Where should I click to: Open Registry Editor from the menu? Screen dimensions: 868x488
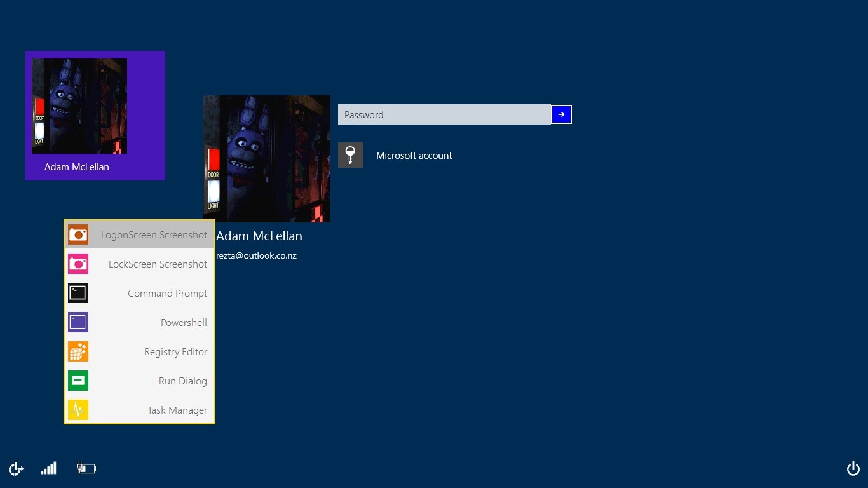(139, 351)
